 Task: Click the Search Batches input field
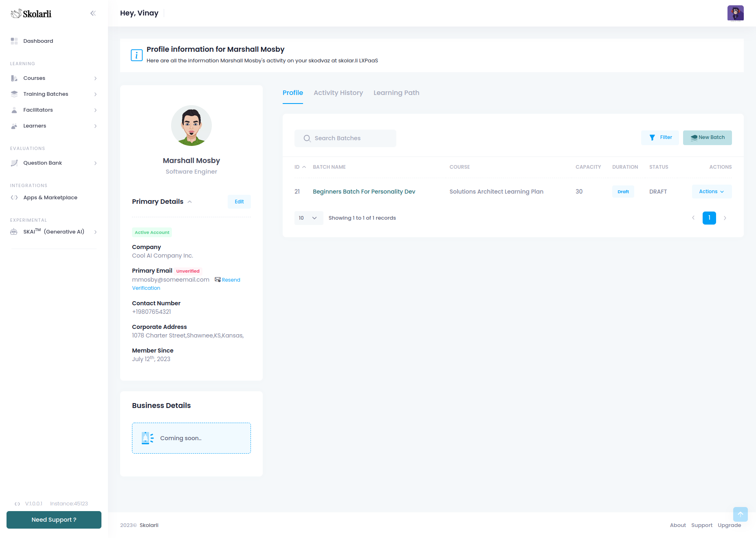point(350,139)
